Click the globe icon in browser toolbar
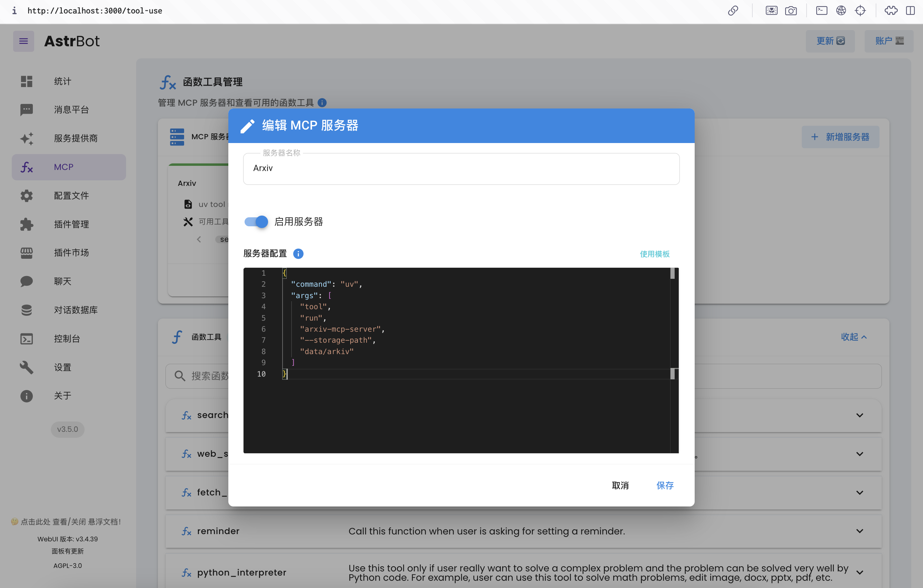Image resolution: width=923 pixels, height=588 pixels. 840,10
